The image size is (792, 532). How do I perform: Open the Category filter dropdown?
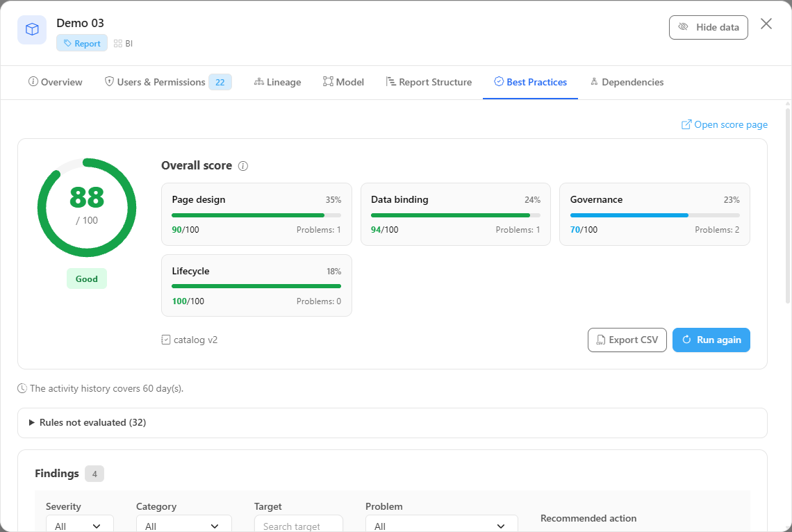(184, 525)
